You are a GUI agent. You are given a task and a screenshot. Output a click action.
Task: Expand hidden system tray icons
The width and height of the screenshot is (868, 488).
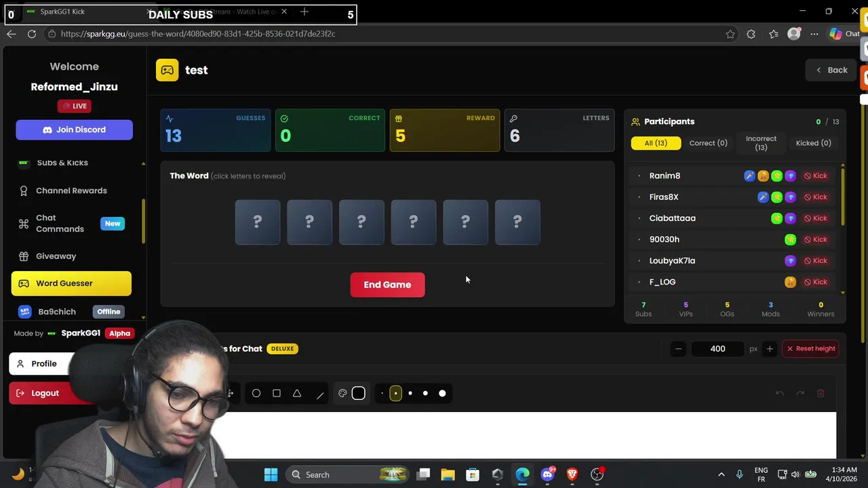[721, 474]
